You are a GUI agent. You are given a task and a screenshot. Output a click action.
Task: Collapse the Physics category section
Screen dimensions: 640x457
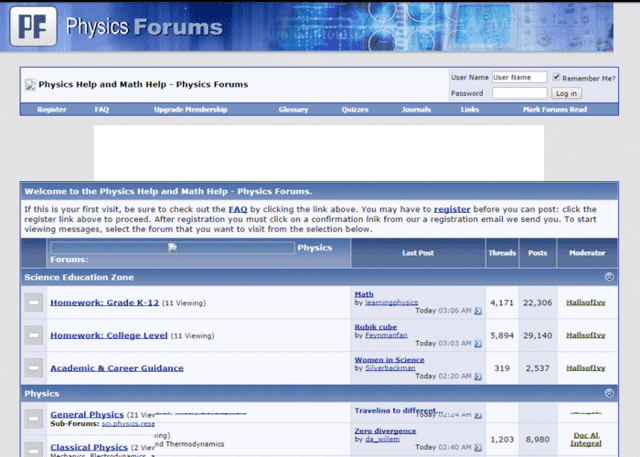pyautogui.click(x=609, y=394)
